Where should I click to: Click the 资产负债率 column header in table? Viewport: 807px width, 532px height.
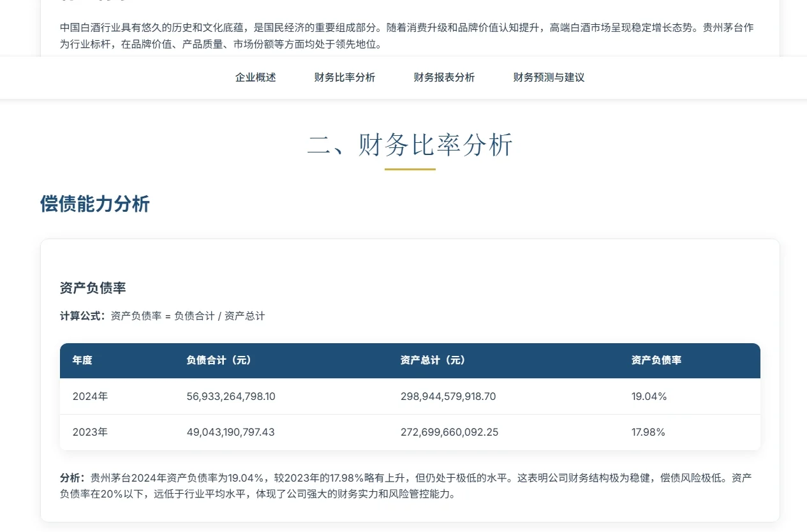[x=656, y=360]
